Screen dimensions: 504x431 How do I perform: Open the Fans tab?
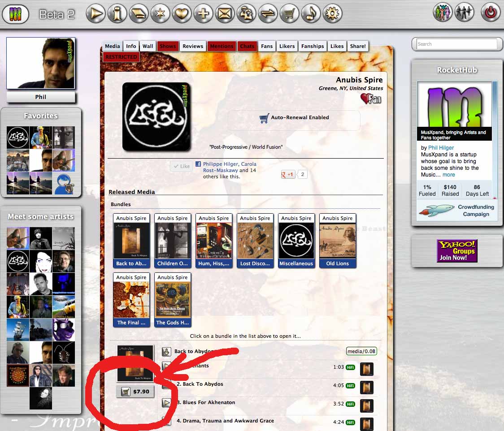(267, 46)
